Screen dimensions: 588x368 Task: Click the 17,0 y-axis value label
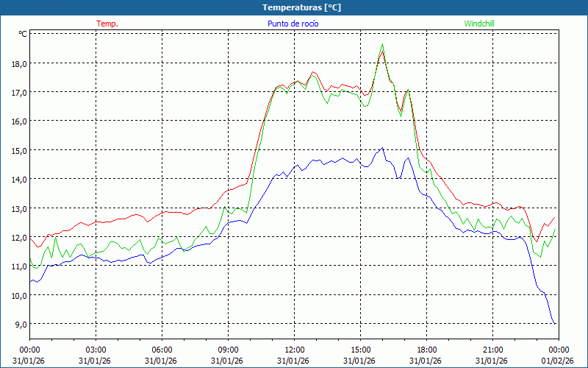[18, 92]
